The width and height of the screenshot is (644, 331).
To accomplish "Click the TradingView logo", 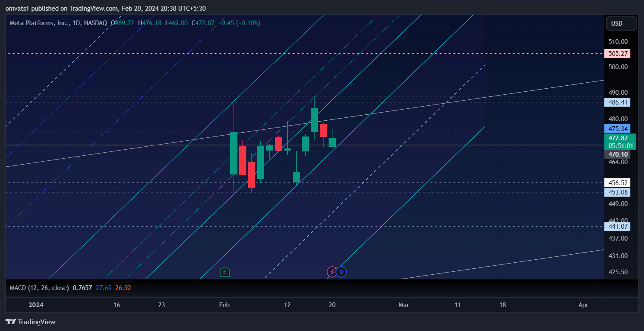I will pos(30,322).
